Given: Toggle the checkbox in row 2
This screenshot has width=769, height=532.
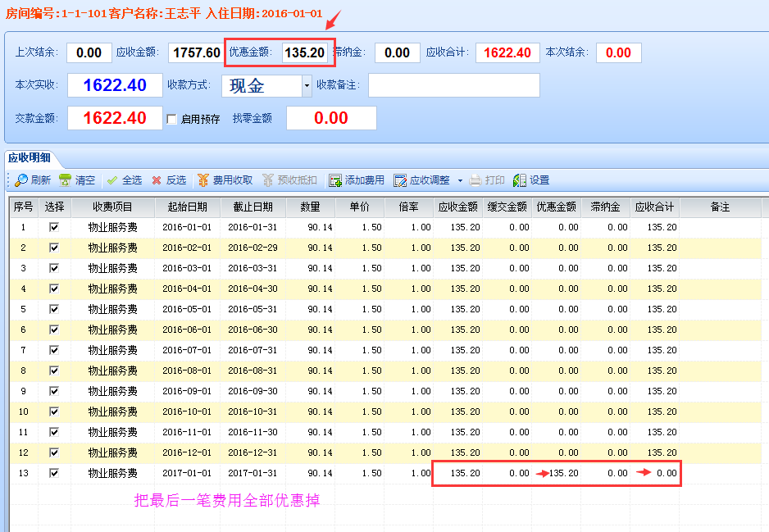Looking at the screenshot, I should point(54,248).
